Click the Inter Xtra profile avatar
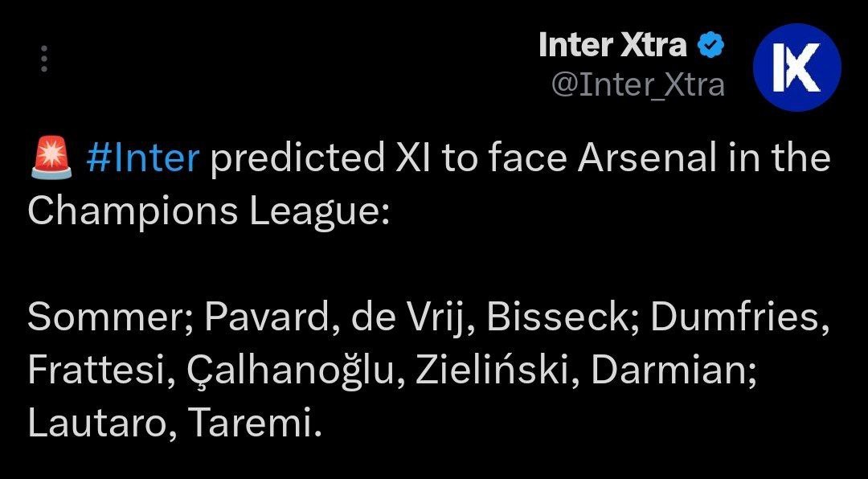The image size is (868, 479). [x=796, y=67]
